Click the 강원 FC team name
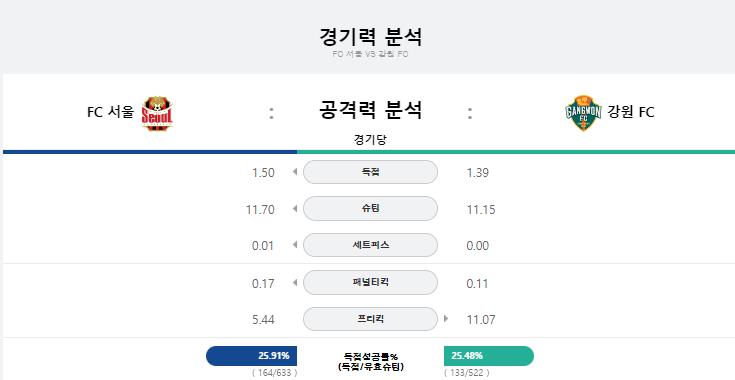 (x=631, y=112)
